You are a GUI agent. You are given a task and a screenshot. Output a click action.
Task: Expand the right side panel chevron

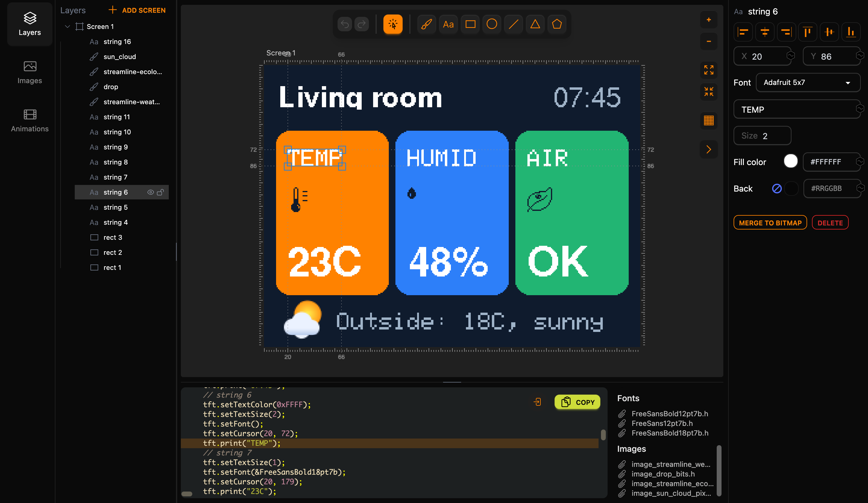pyautogui.click(x=709, y=149)
